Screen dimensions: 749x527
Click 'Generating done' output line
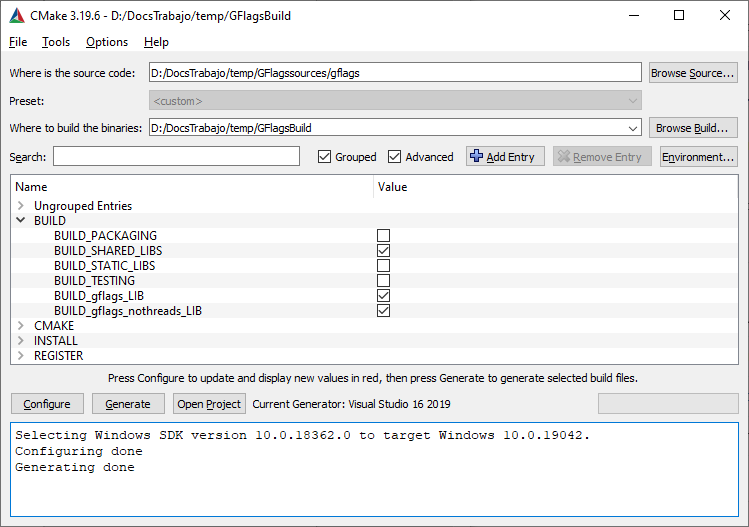[x=75, y=467]
